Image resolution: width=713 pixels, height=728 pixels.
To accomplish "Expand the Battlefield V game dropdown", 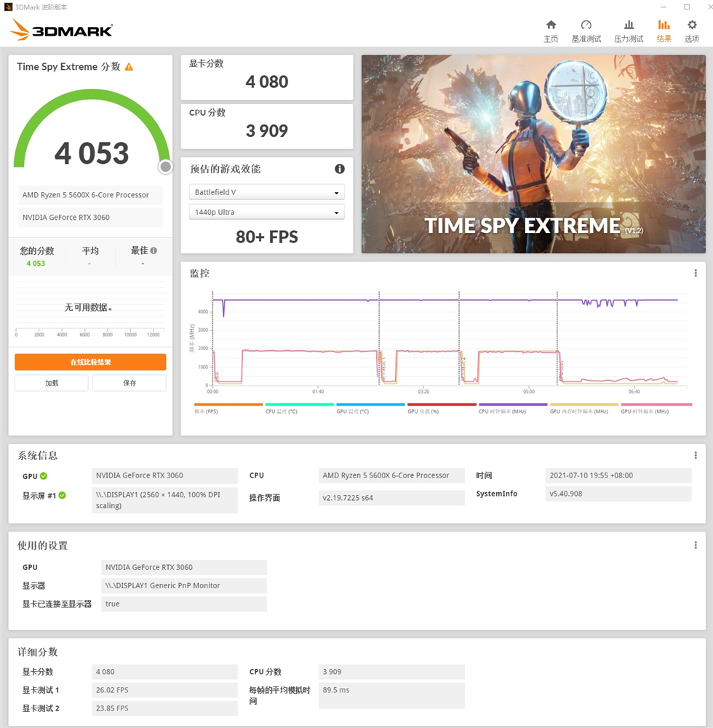I will click(x=267, y=192).
